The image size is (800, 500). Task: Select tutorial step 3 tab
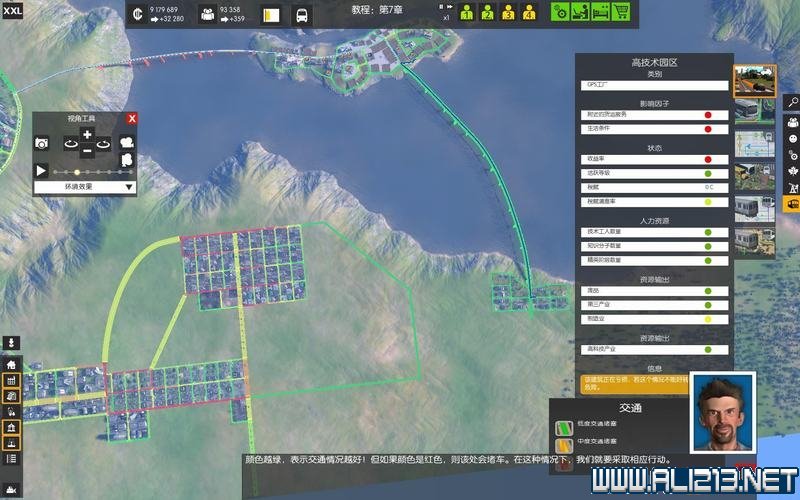(x=508, y=13)
